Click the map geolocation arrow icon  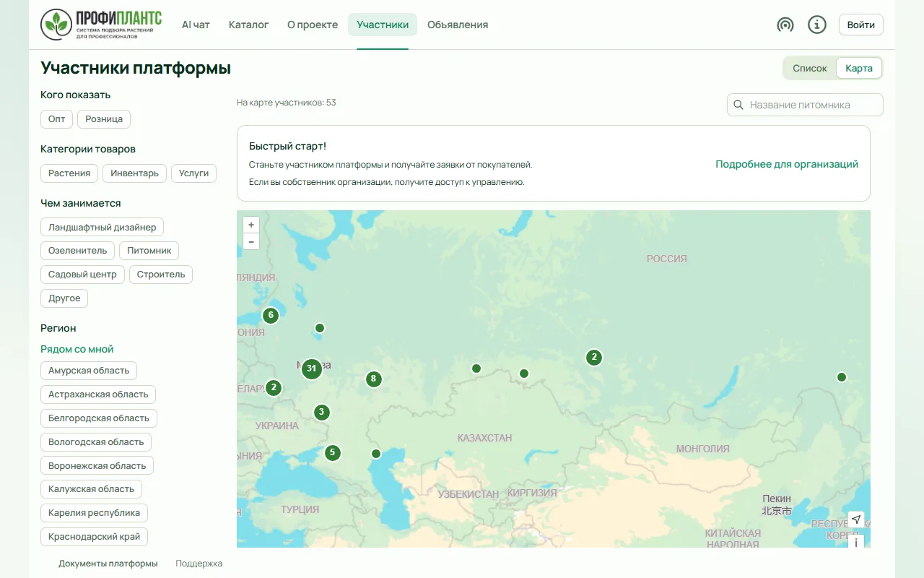(x=856, y=519)
